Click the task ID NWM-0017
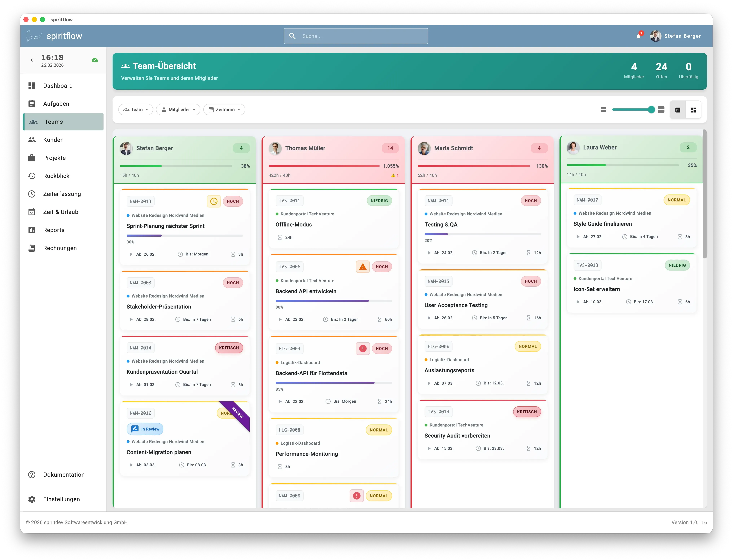 [x=587, y=200]
